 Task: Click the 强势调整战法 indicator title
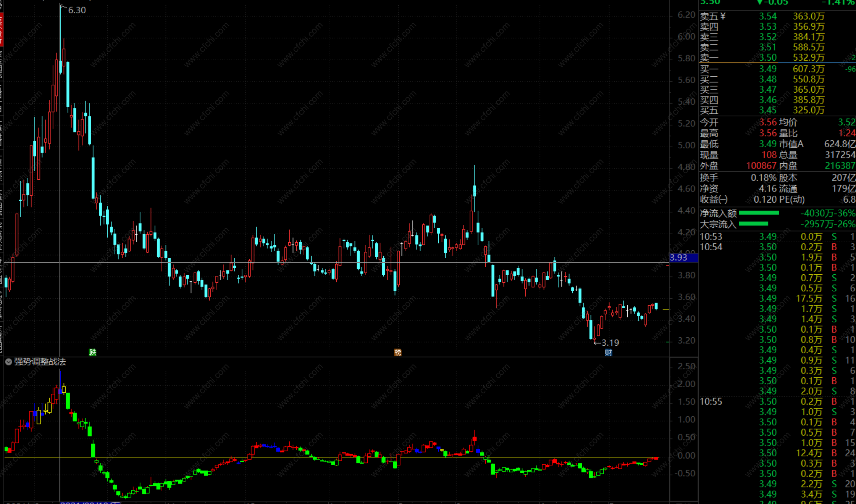click(x=40, y=362)
